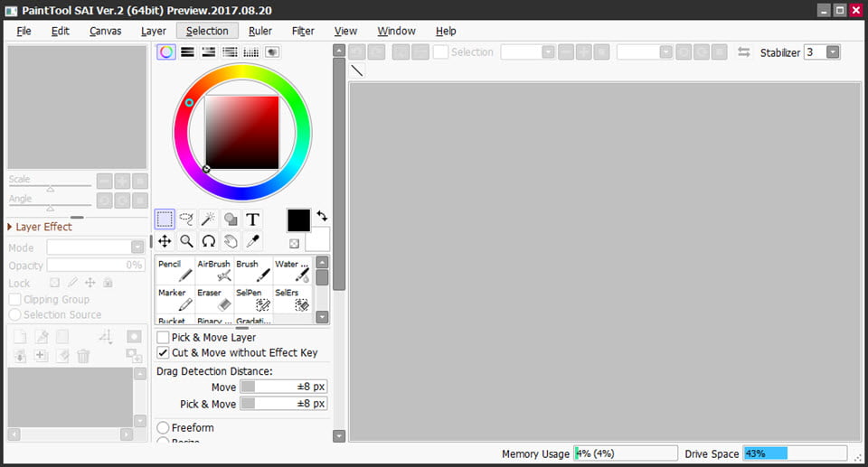Show the color wheel panel
Image resolution: width=868 pixels, height=467 pixels.
click(x=166, y=52)
